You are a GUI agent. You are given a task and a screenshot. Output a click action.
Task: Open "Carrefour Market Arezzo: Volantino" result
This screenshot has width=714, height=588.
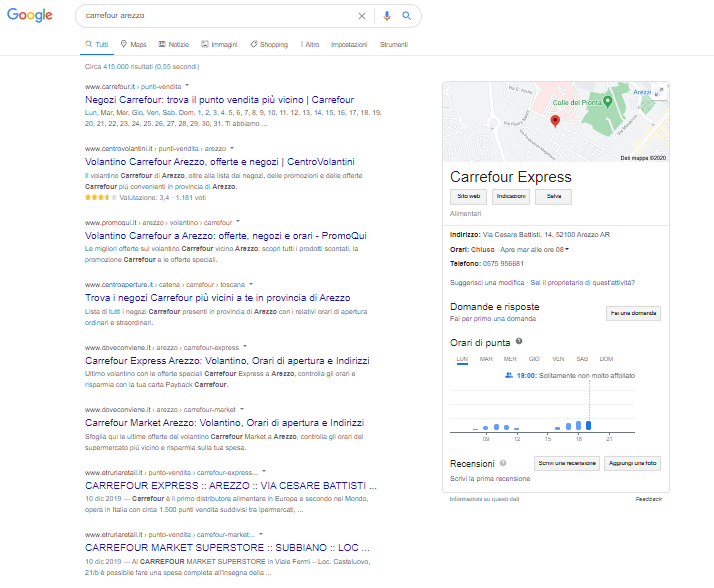(x=224, y=423)
